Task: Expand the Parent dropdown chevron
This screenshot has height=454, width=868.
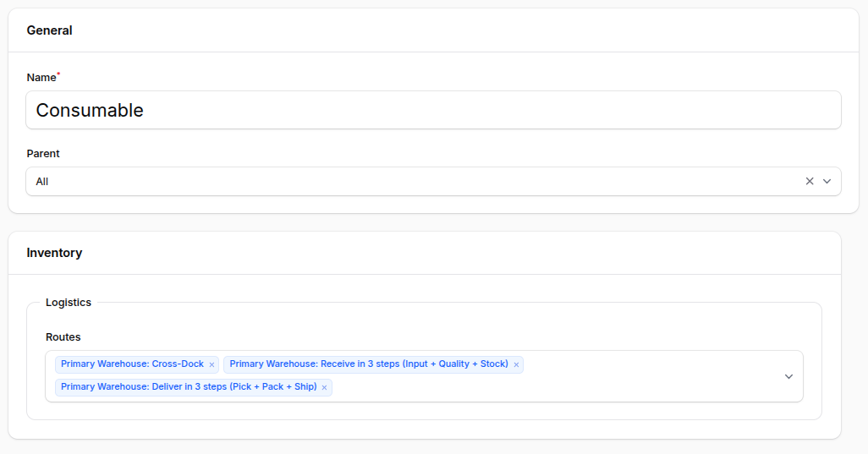Action: [827, 181]
